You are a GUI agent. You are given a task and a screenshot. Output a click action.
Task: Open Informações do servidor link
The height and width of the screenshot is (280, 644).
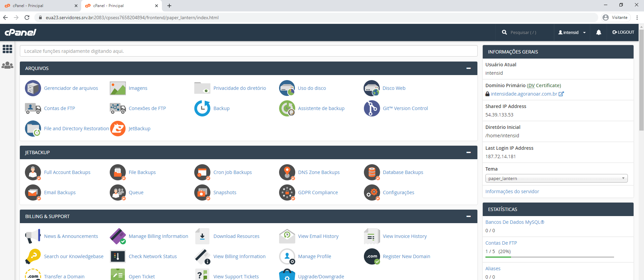tap(512, 191)
